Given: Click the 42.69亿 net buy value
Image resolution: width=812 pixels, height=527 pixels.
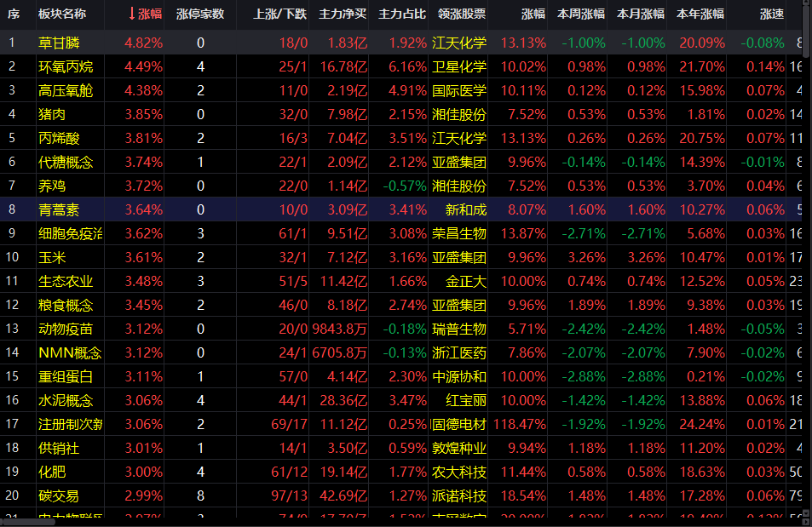Looking at the screenshot, I should (x=343, y=495).
